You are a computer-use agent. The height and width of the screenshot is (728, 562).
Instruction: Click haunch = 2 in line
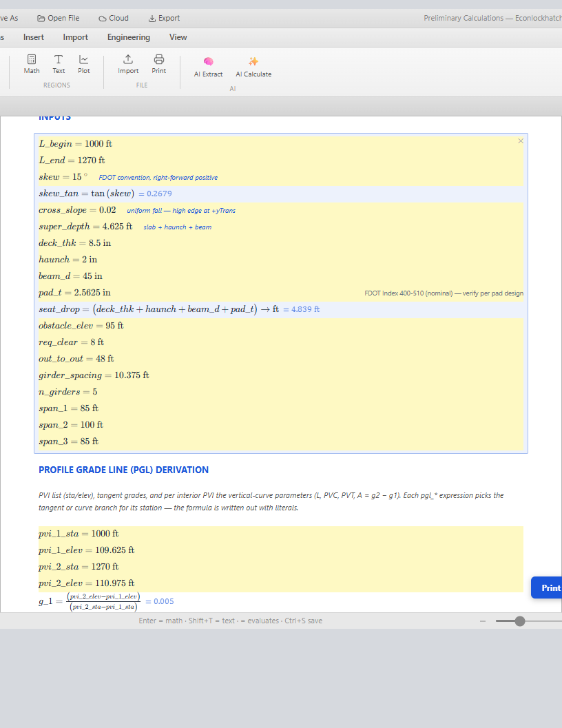(281, 260)
